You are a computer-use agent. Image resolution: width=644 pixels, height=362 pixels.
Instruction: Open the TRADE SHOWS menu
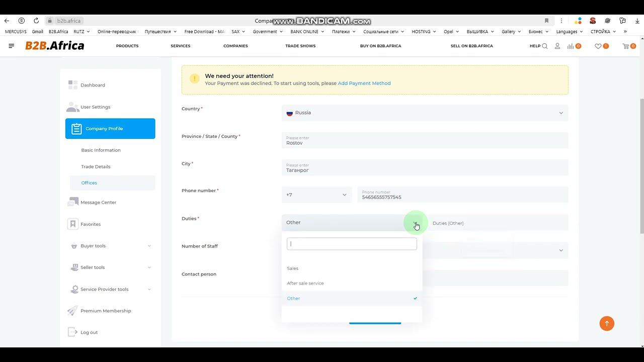click(300, 46)
